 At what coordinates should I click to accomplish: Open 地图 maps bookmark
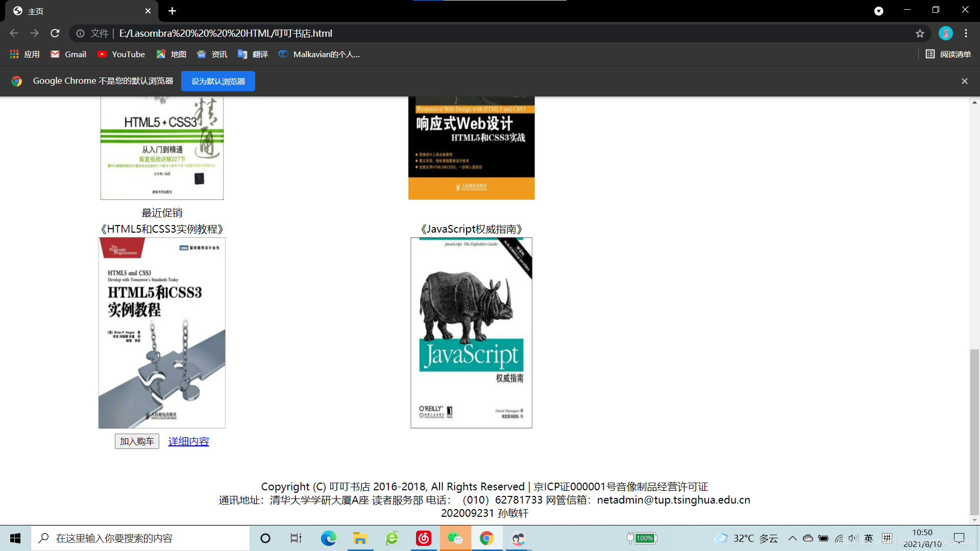tap(171, 54)
